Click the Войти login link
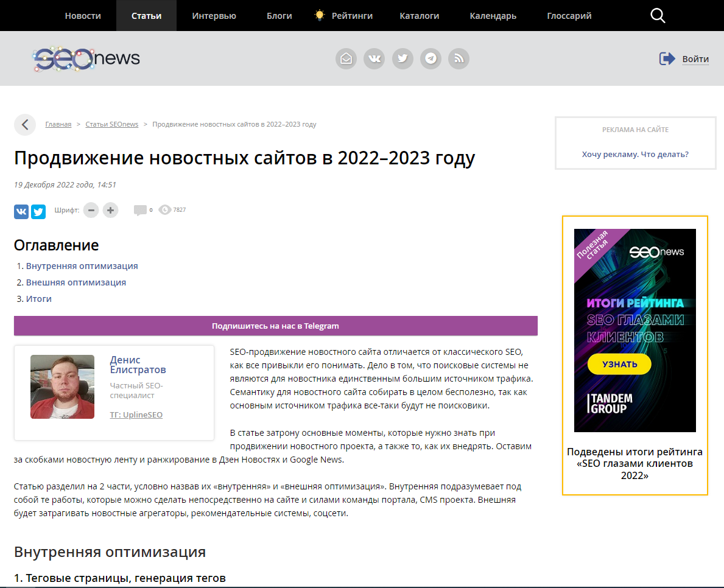Screen dimensions: 724x588 pyautogui.click(x=695, y=59)
